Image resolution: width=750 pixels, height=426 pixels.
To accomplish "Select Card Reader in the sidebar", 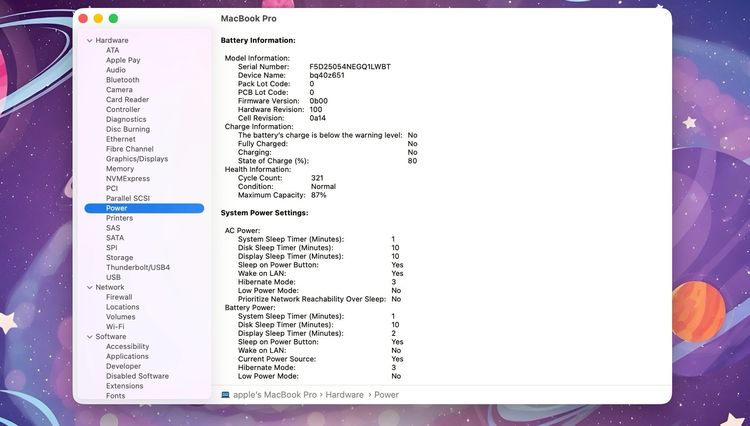I will (127, 99).
